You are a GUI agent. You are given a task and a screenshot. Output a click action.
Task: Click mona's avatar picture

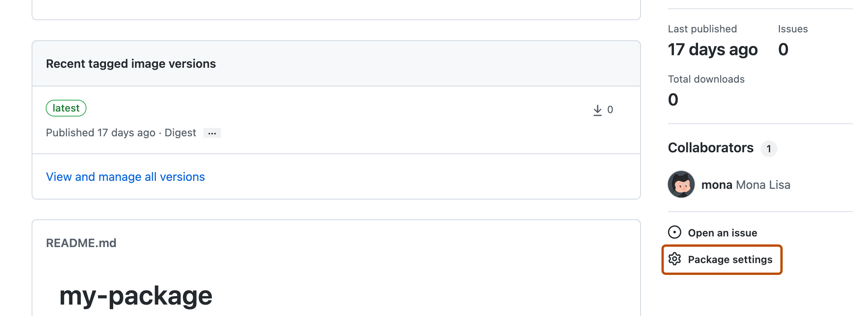[681, 185]
